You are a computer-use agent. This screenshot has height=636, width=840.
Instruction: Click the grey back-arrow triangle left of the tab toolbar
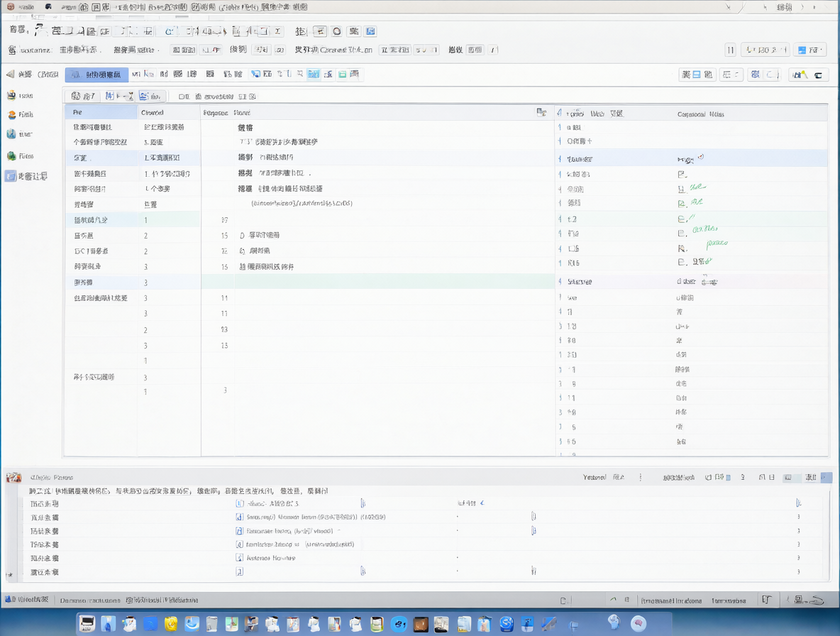click(10, 74)
